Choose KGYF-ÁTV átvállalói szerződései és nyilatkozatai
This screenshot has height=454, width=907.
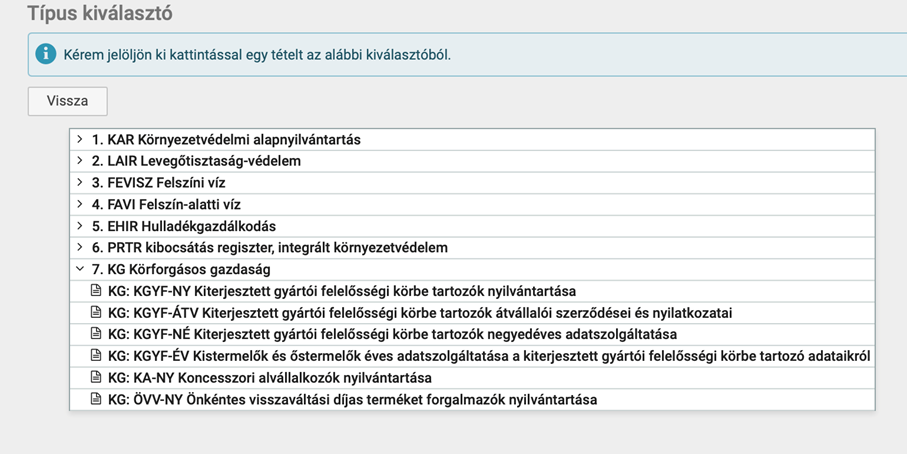[420, 313]
